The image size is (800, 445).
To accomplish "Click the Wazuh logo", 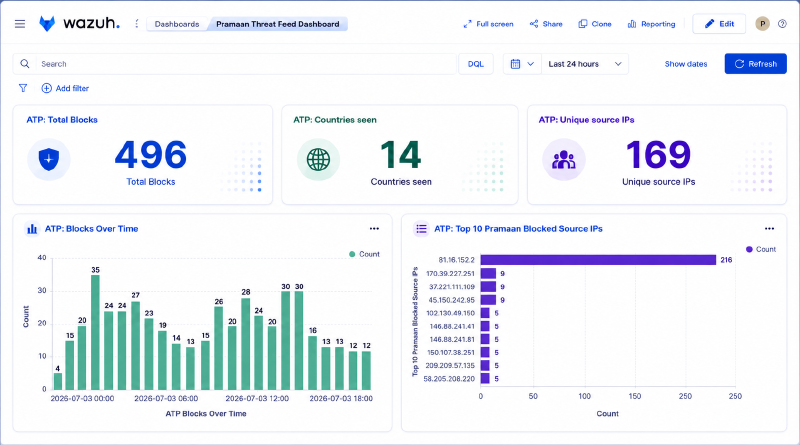I will tap(80, 23).
